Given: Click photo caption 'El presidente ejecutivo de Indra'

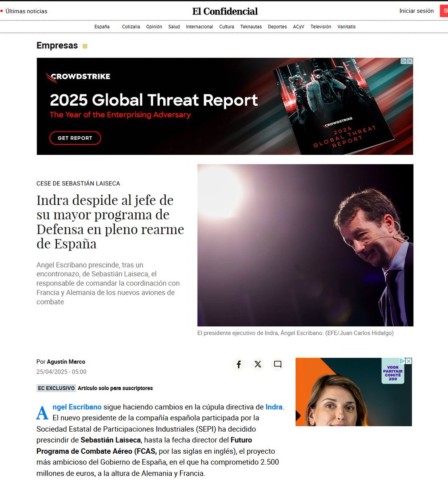Looking at the screenshot, I should (x=296, y=333).
